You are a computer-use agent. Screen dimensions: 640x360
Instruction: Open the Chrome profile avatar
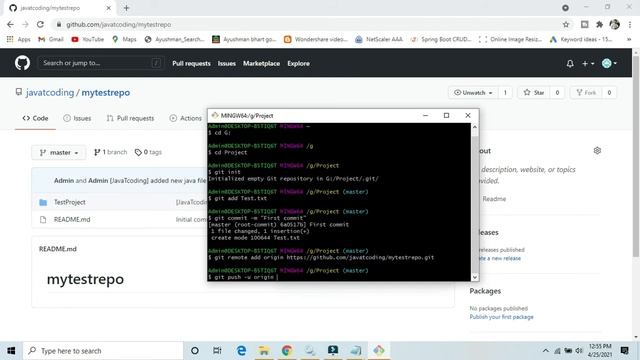tap(614, 24)
